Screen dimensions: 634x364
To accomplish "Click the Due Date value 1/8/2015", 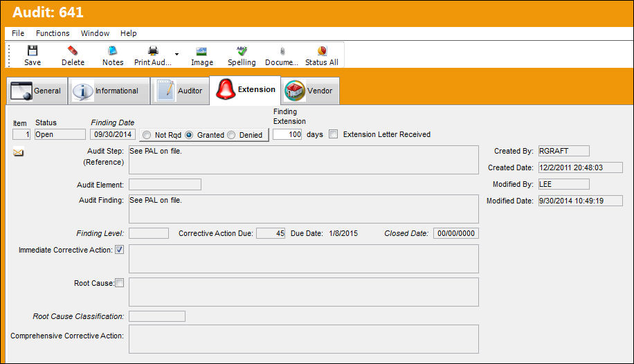I will click(x=343, y=233).
